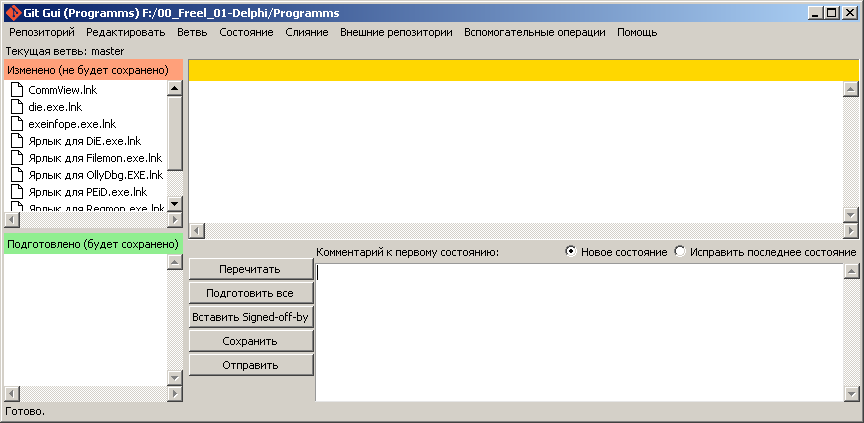864x423 pixels.
Task: Click the Комментарий к первому состоянию label
Action: [x=407, y=252]
